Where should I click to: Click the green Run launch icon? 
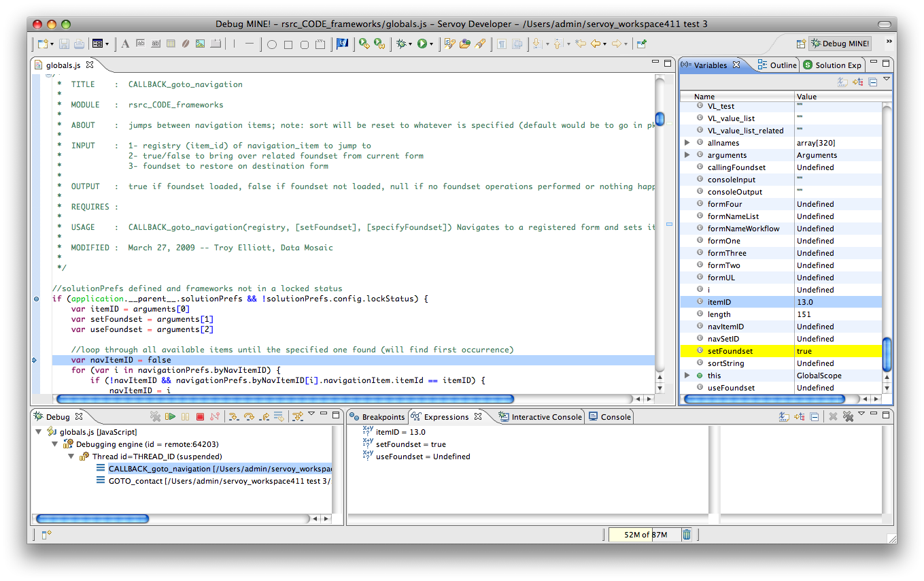[422, 44]
